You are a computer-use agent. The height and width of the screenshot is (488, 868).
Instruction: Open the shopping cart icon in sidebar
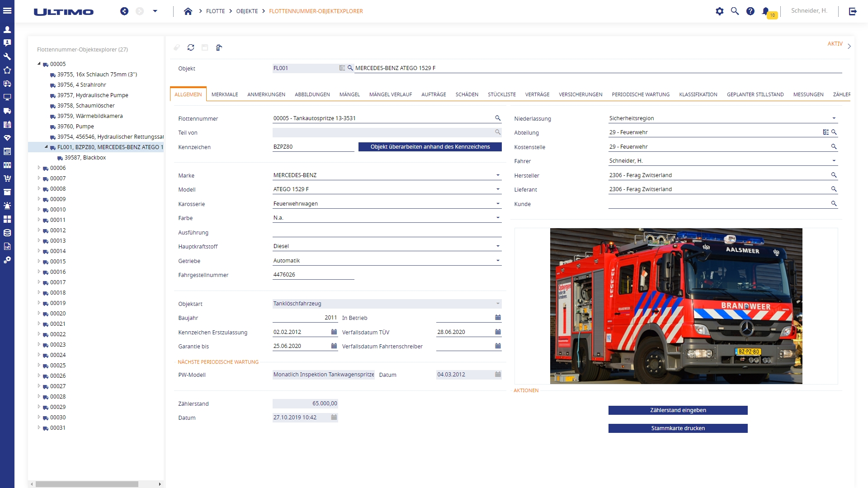pos(7,178)
